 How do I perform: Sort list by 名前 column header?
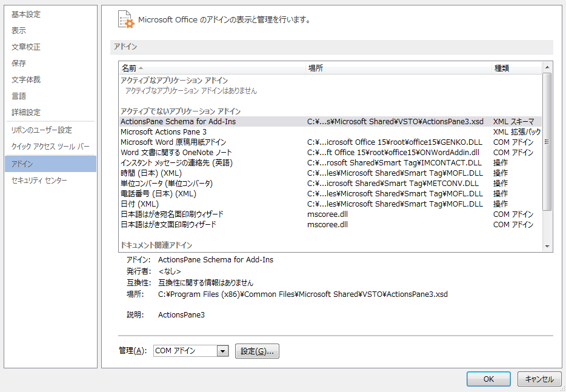point(212,68)
